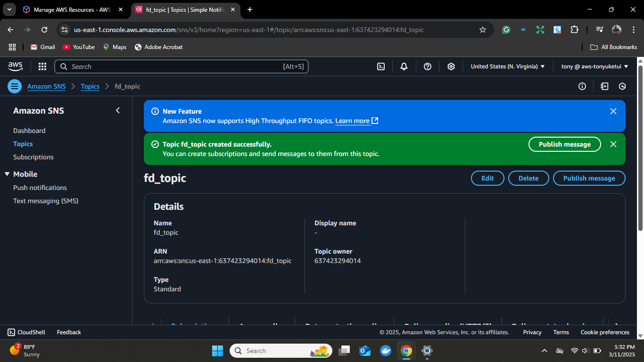Viewport: 644px width, 362px height.
Task: Open Docker Desktop from the taskbar
Action: pos(386,351)
